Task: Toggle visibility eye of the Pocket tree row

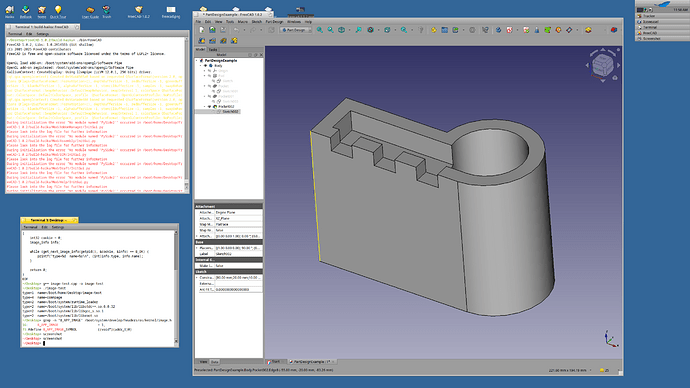Action: [x=209, y=86]
